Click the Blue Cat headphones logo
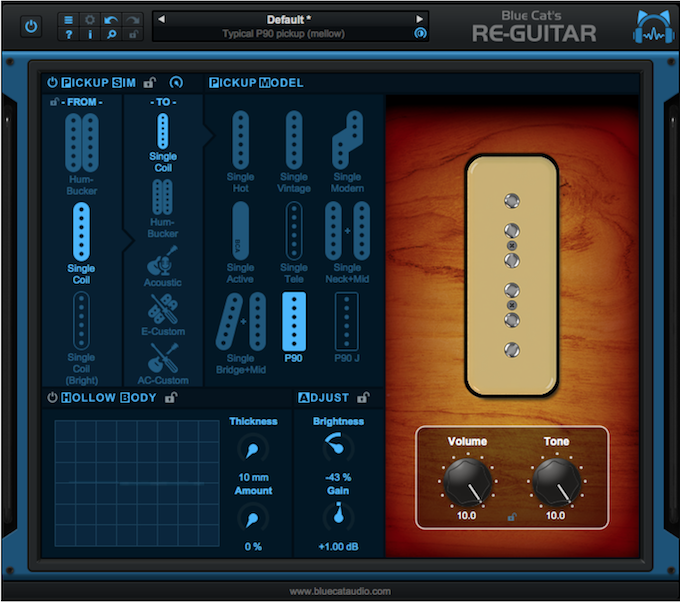This screenshot has height=602, width=680. pyautogui.click(x=653, y=27)
